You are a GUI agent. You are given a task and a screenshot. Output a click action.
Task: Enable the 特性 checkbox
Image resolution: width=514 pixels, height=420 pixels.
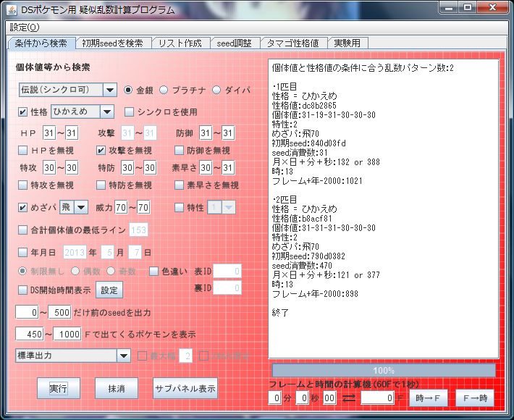[x=179, y=208]
